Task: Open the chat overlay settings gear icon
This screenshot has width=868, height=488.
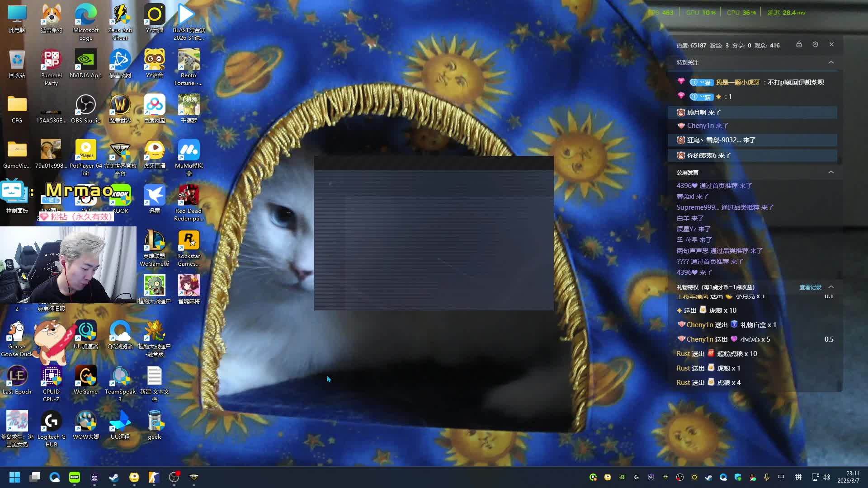Action: point(815,45)
